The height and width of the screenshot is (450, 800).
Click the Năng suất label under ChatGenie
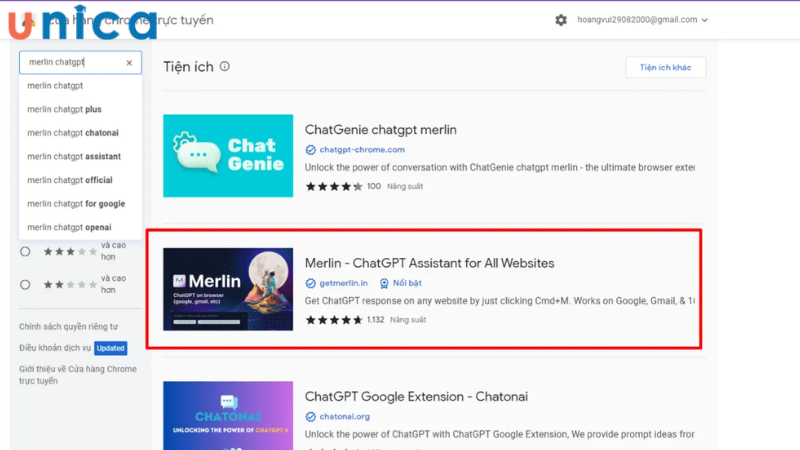pos(405,186)
